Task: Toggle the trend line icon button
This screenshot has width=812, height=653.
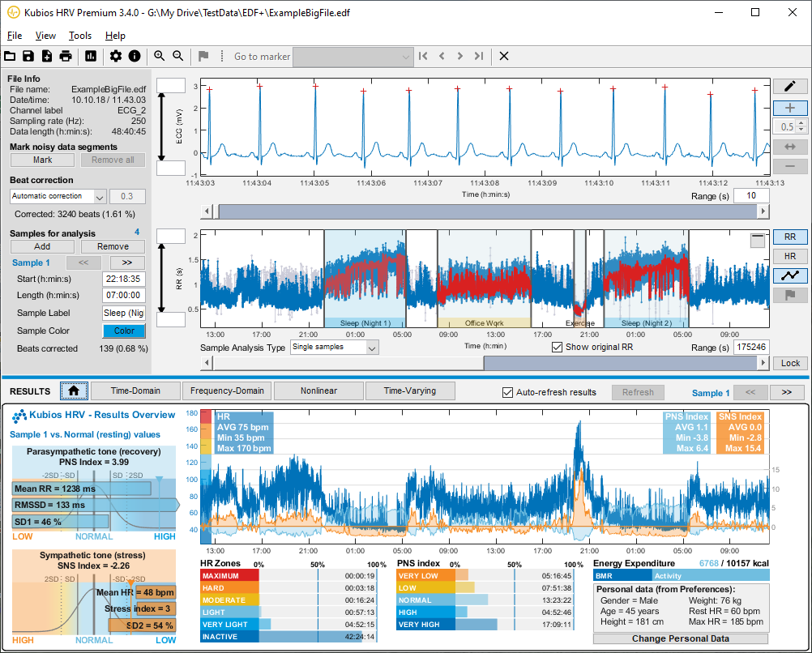Action: pos(790,275)
